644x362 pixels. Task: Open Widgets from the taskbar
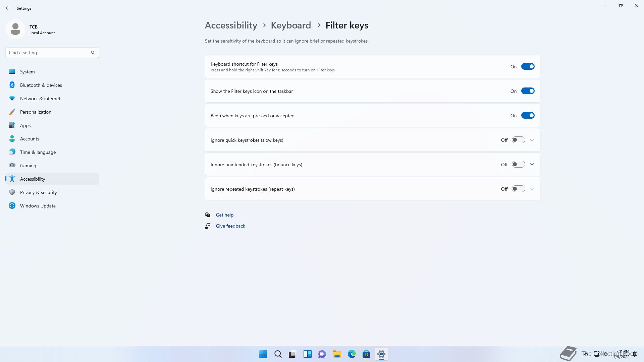[308, 354]
